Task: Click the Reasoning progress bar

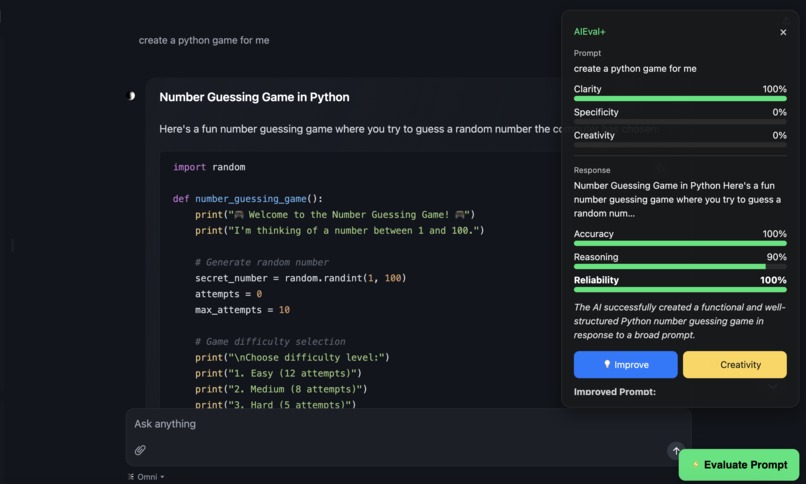Action: point(680,267)
